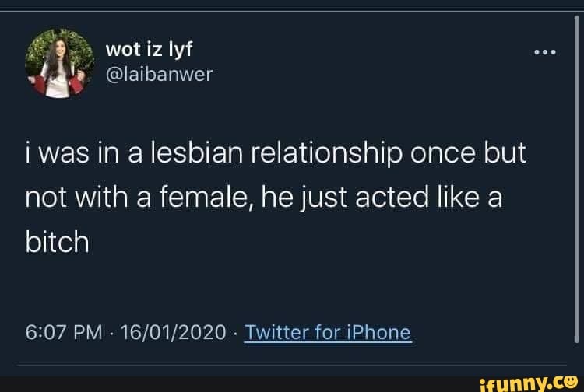Click the @laibanwer handle
584x392 pixels.
[x=159, y=75]
